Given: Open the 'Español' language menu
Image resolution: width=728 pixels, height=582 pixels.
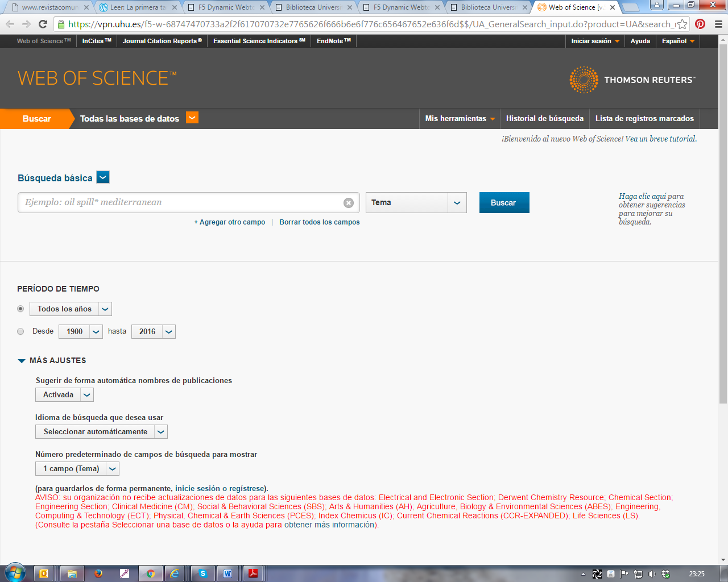Looking at the screenshot, I should coord(678,41).
